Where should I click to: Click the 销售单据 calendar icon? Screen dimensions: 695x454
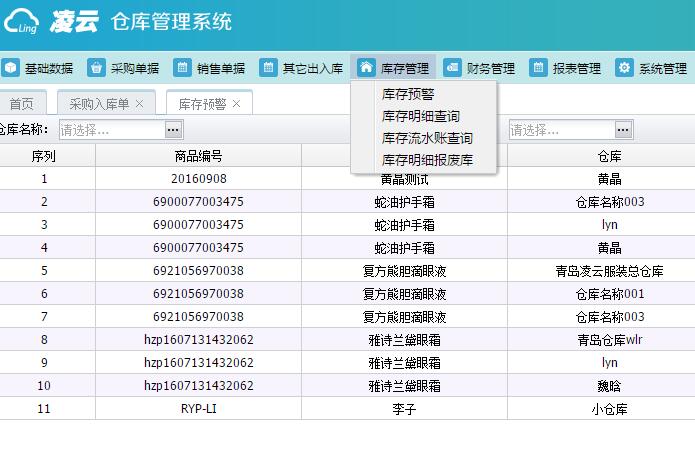183,68
